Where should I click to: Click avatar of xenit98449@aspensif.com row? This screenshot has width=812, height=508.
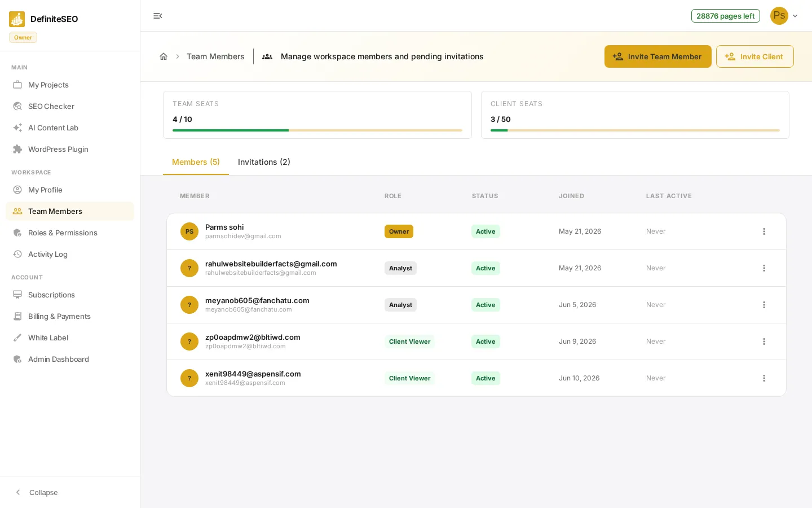(189, 378)
